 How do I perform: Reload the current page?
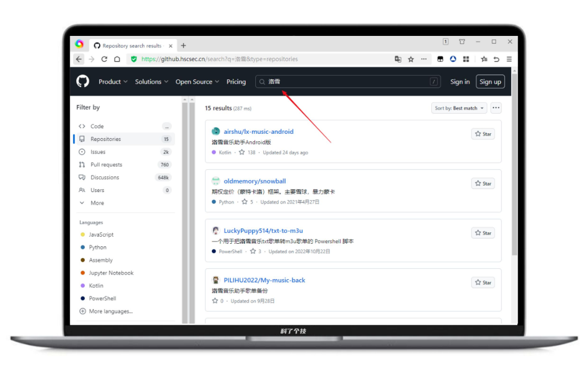pos(104,59)
